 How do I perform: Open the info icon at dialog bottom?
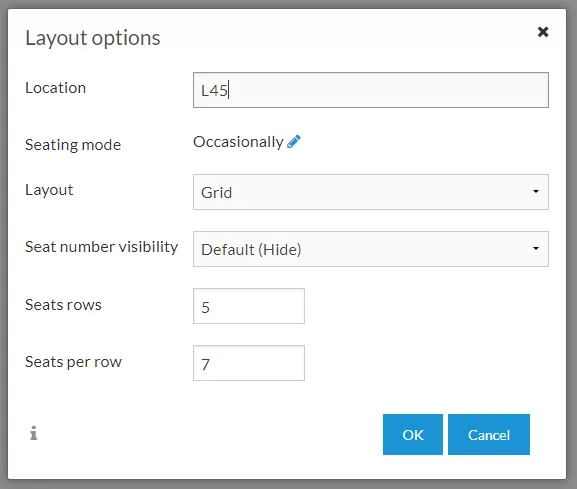[33, 433]
